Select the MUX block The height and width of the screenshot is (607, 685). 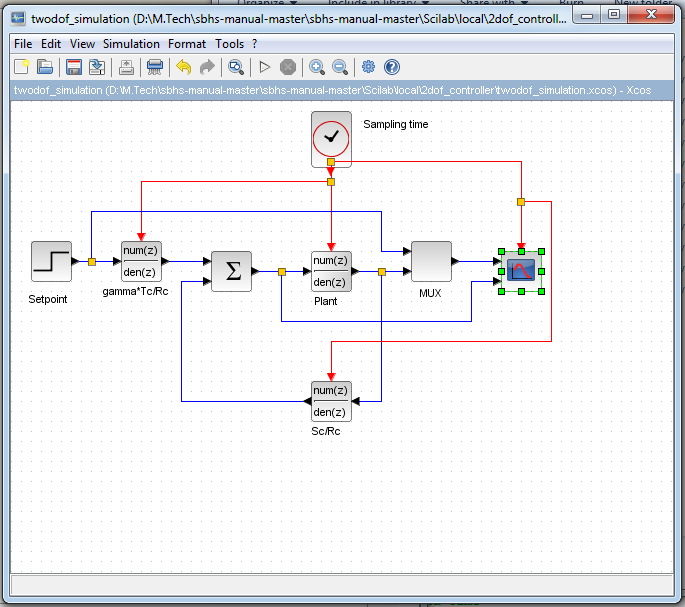pos(431,262)
